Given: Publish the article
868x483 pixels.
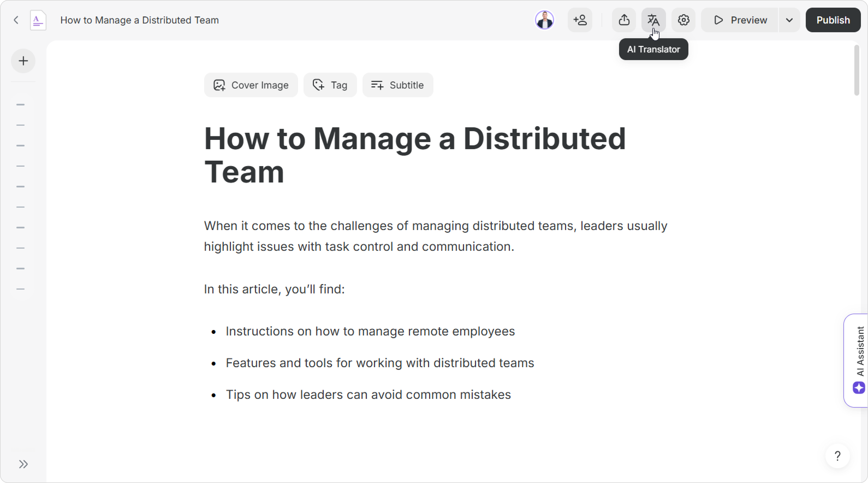Looking at the screenshot, I should coord(833,20).
